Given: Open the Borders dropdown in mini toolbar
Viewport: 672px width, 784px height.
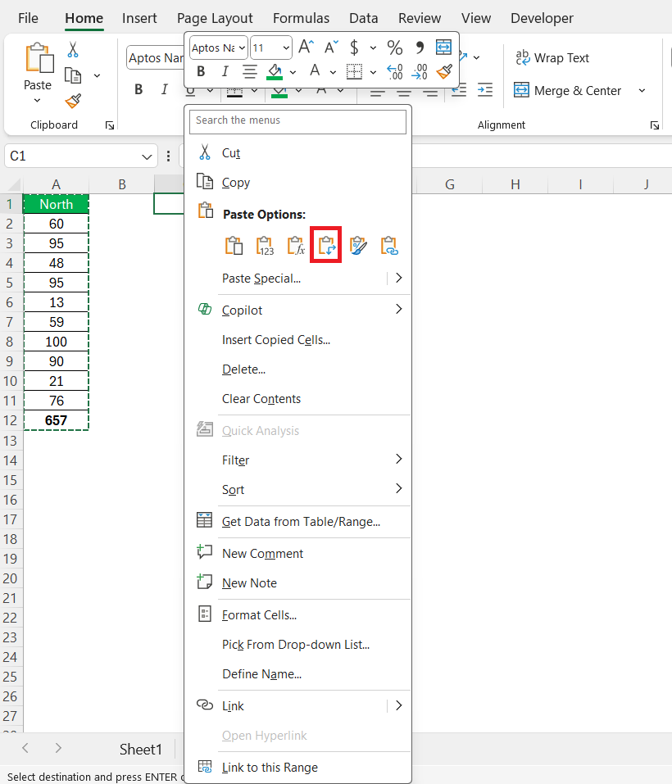Looking at the screenshot, I should coord(373,72).
